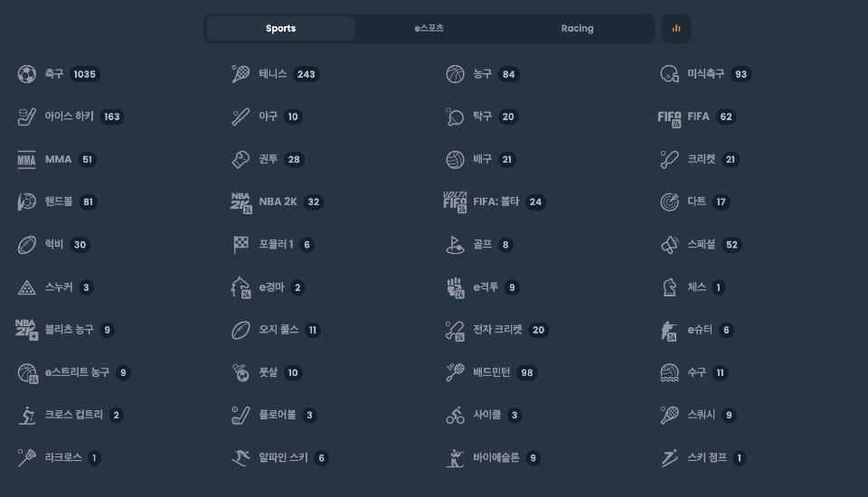Screen dimensions: 868x497
Task: Click the soccer ball icon beside 축구
Action: [x=26, y=74]
